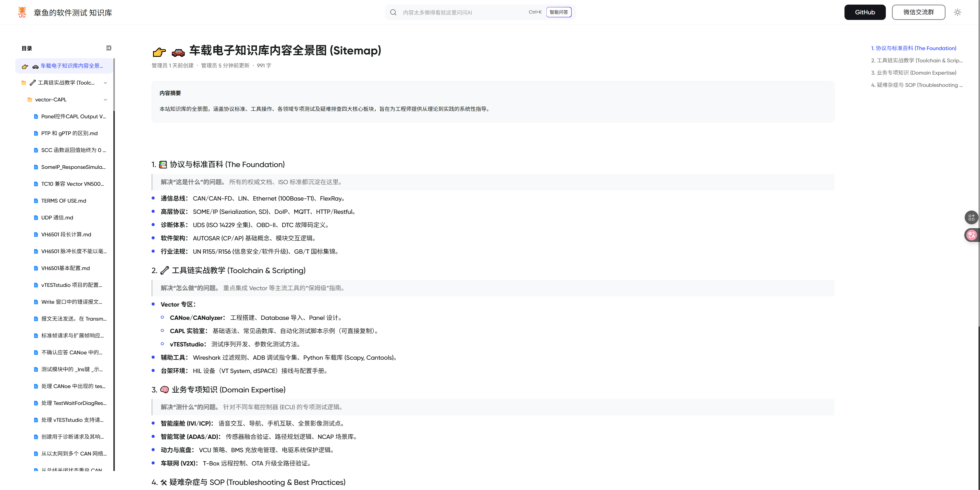Viewport: 980px width, 490px height.
Task: Select 车载电子知识库内容全景 sidebar item
Action: click(x=71, y=66)
